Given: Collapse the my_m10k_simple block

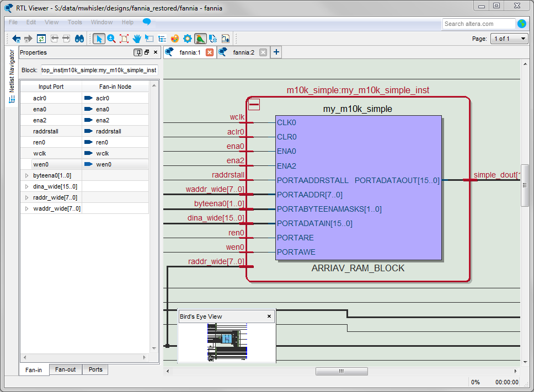Looking at the screenshot, I should (254, 105).
